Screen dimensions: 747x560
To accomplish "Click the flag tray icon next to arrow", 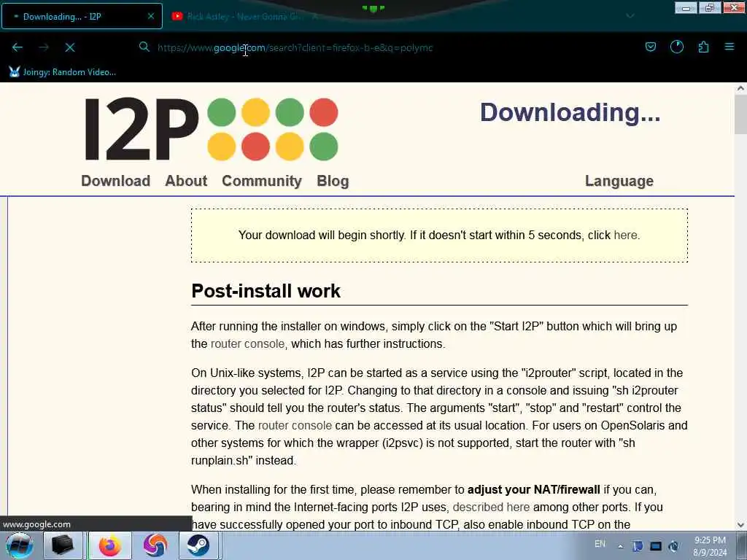I will point(638,546).
